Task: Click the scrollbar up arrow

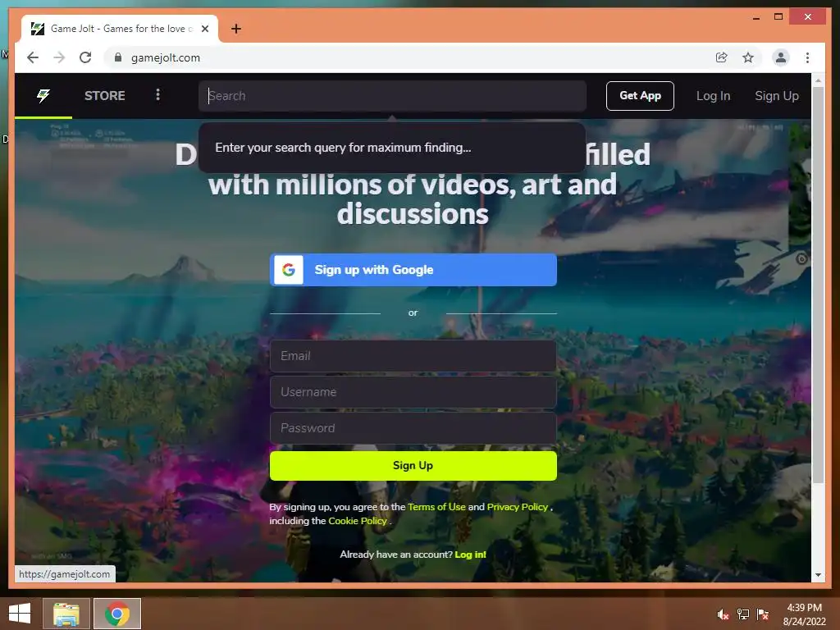Action: (x=818, y=80)
